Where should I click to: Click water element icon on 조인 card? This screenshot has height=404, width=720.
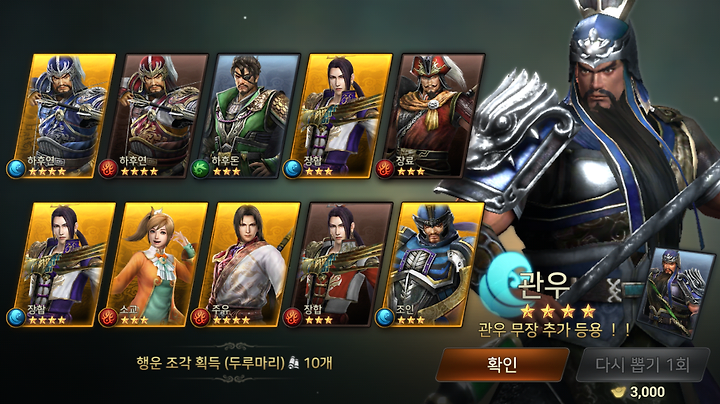(x=385, y=318)
